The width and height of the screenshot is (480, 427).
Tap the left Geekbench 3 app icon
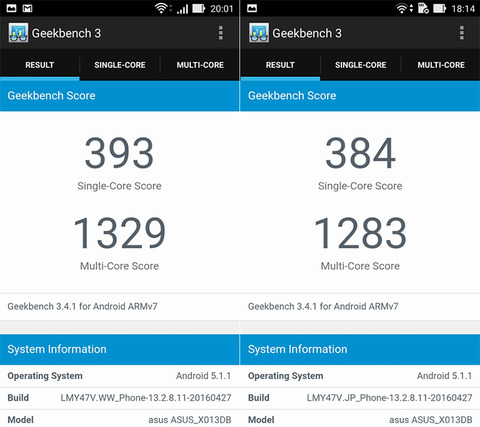(18, 33)
